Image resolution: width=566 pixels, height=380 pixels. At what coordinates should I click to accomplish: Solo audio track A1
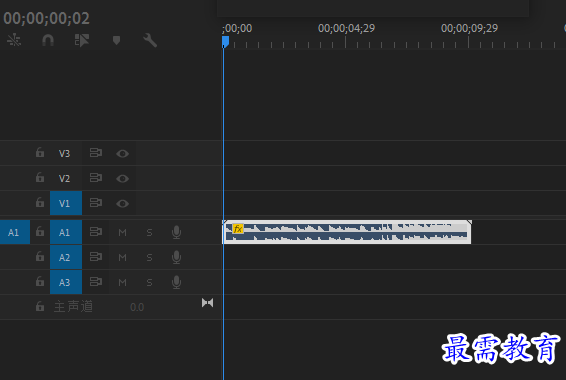[149, 232]
